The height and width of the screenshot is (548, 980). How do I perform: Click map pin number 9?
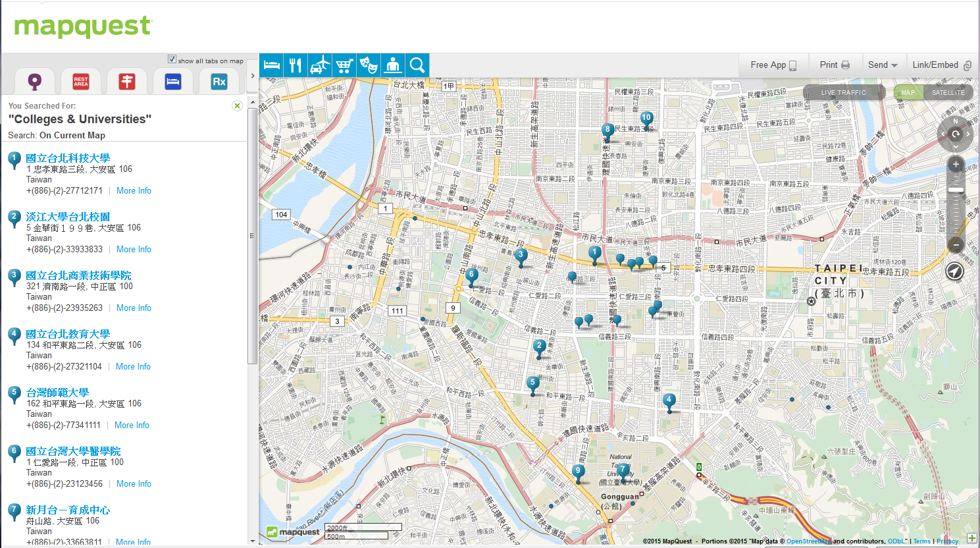coord(578,473)
